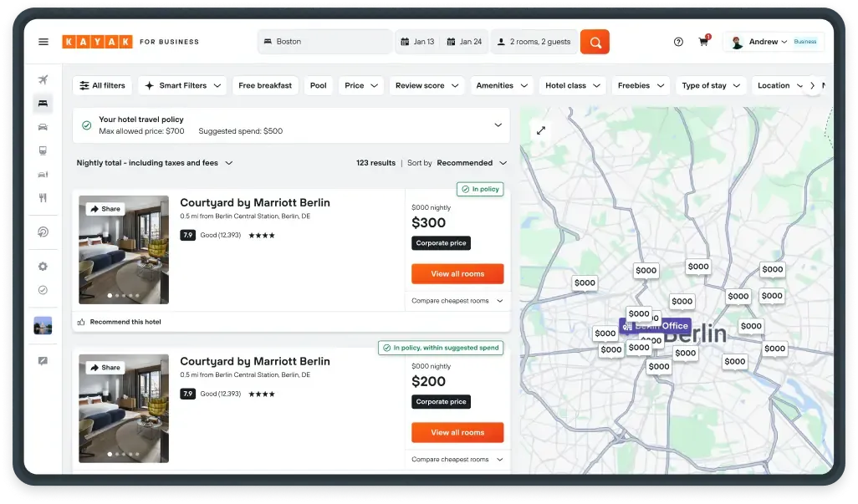Change Sort by Recommended option
This screenshot has height=504, width=858.
pos(472,163)
